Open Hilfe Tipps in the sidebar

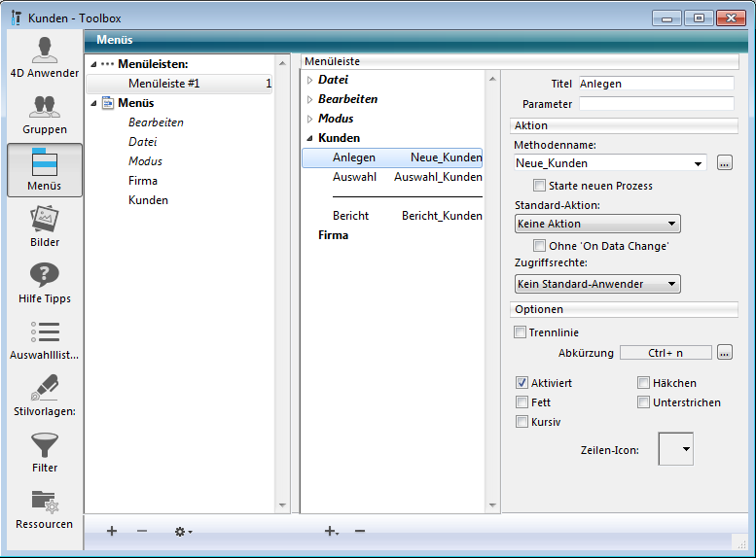coord(44,283)
